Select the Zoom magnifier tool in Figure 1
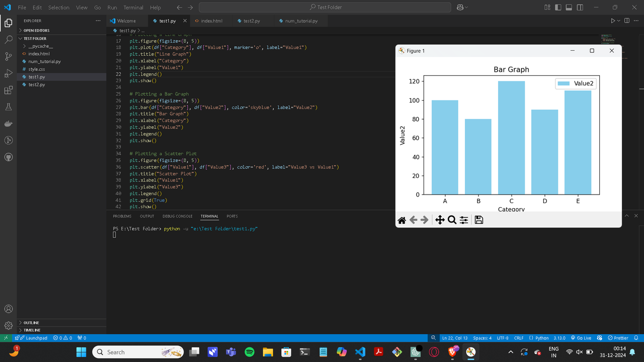The width and height of the screenshot is (644, 362). pos(452,220)
